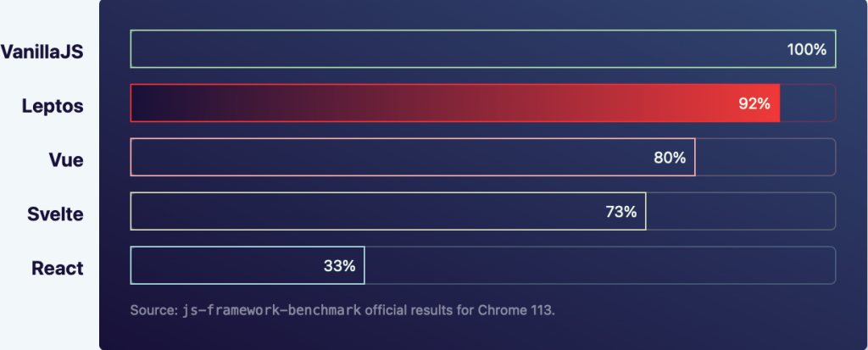The image size is (868, 350).
Task: Select the Svelte label
Action: [x=55, y=214]
